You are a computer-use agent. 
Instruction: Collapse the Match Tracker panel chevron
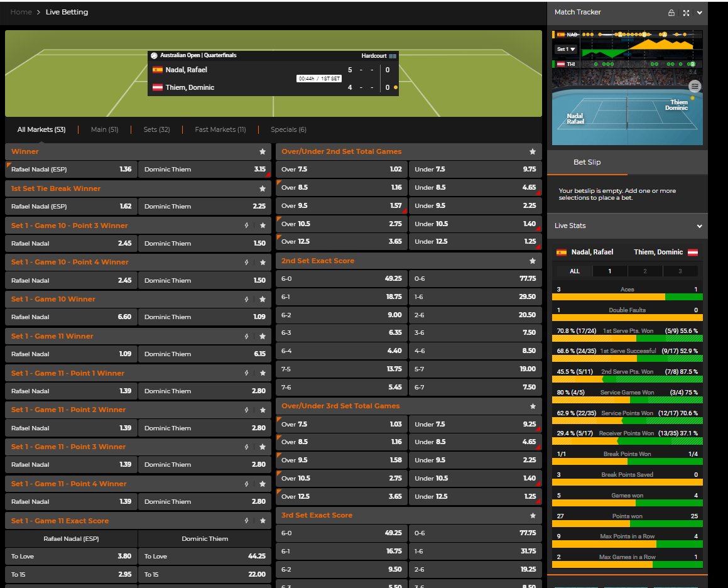pos(699,13)
